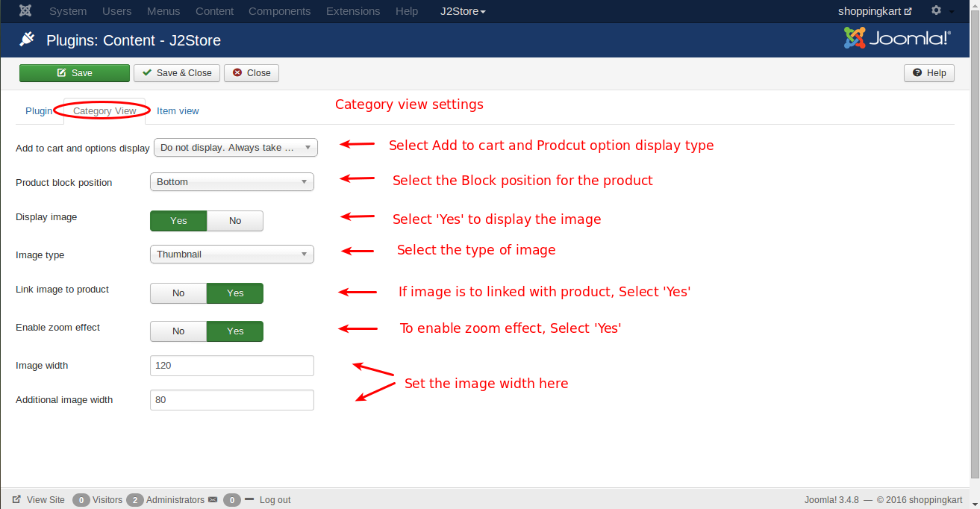Open the Menus menu
Screen dimensions: 980x509
coord(163,11)
